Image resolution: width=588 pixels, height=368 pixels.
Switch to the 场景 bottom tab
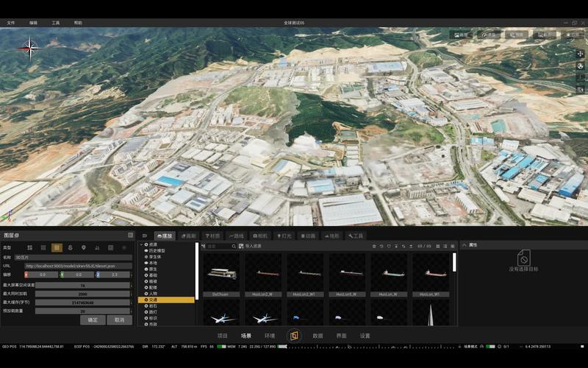click(x=246, y=336)
